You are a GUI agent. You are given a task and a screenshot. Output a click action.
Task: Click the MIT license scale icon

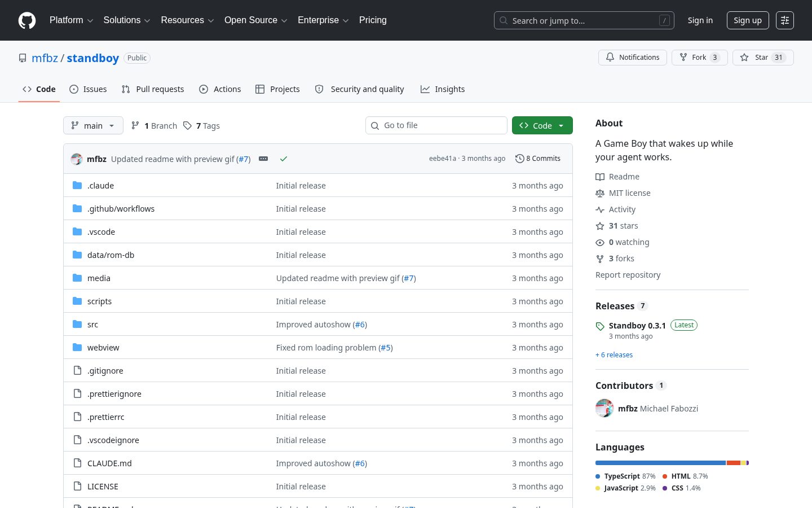(x=600, y=193)
